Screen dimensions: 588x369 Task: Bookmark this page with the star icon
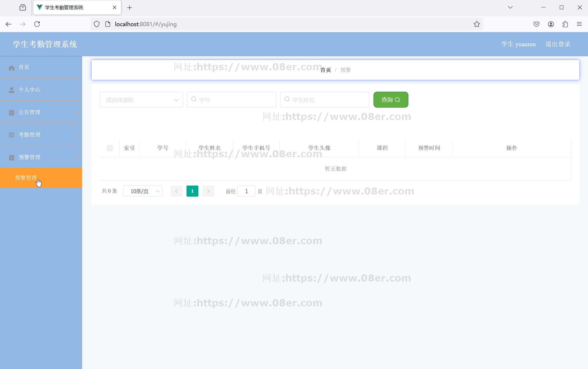click(x=477, y=24)
